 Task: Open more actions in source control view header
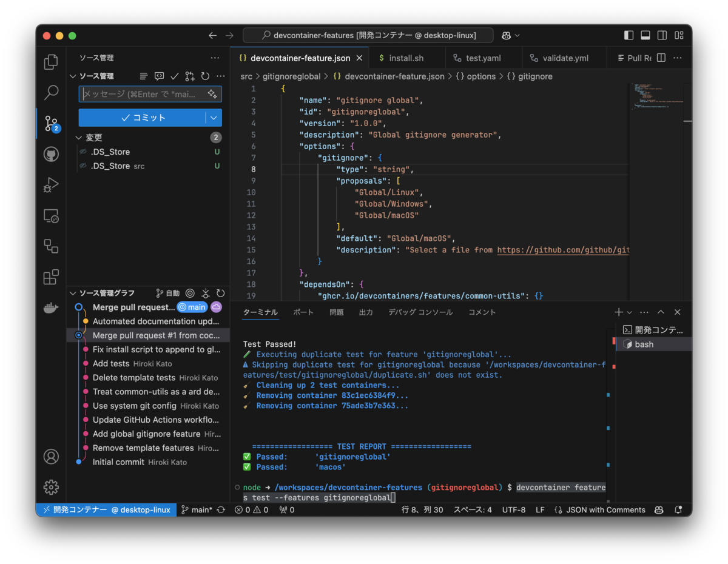pyautogui.click(x=215, y=58)
